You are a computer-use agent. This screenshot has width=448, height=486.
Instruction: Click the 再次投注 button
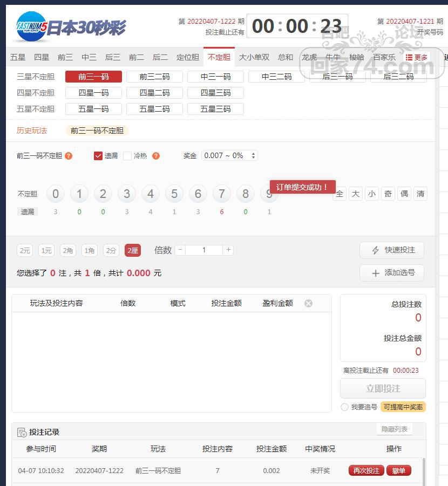click(366, 470)
